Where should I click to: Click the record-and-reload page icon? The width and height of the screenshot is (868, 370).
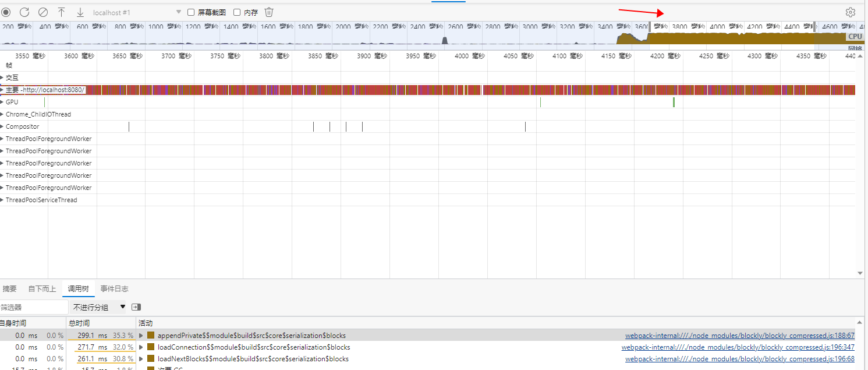coord(24,12)
